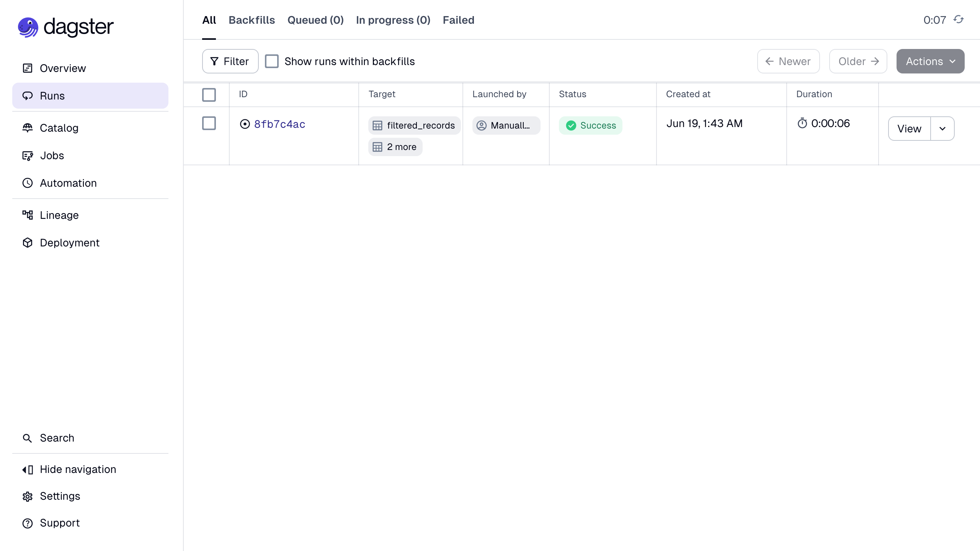The height and width of the screenshot is (551, 980).
Task: Click the table icon in filtered_records tag
Action: click(377, 126)
